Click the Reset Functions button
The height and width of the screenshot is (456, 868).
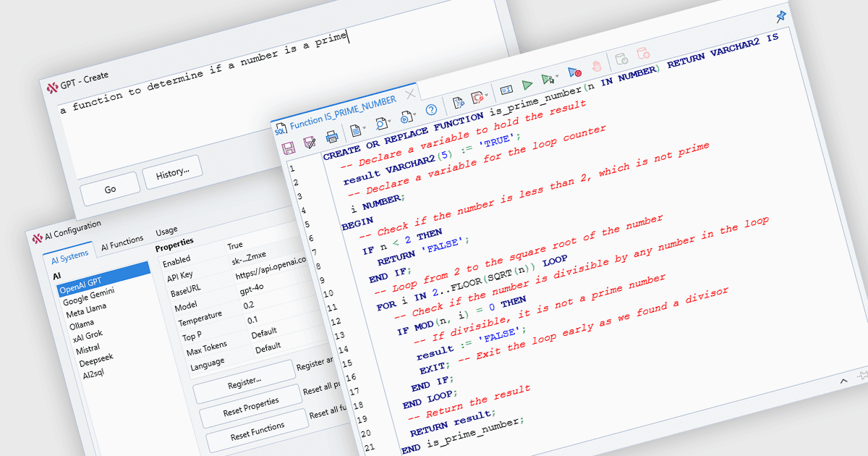[x=257, y=431]
